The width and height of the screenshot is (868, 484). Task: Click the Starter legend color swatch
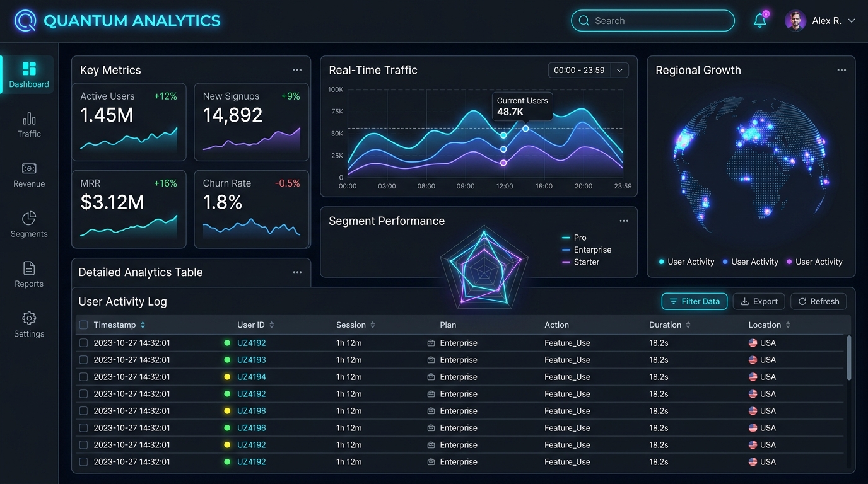(x=566, y=262)
